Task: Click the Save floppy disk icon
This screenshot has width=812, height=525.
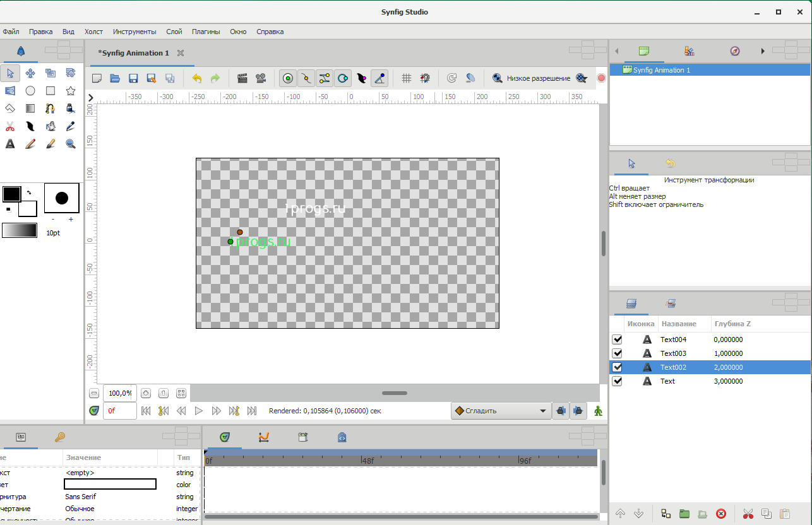Action: tap(133, 78)
